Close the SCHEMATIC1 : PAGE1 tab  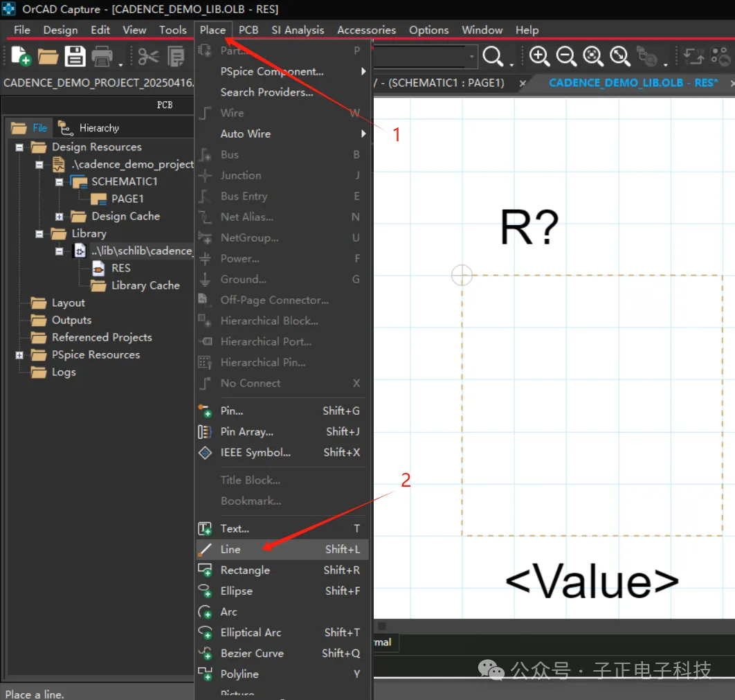pyautogui.click(x=523, y=84)
